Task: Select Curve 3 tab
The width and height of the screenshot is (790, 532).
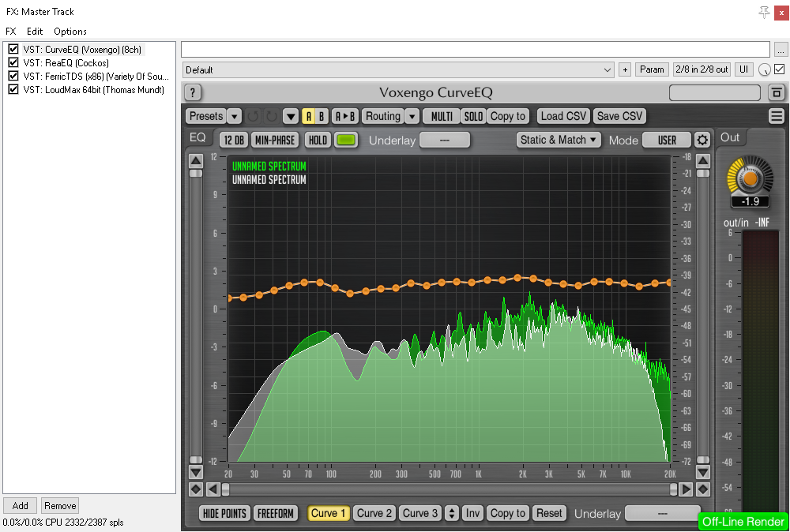Action: [419, 513]
